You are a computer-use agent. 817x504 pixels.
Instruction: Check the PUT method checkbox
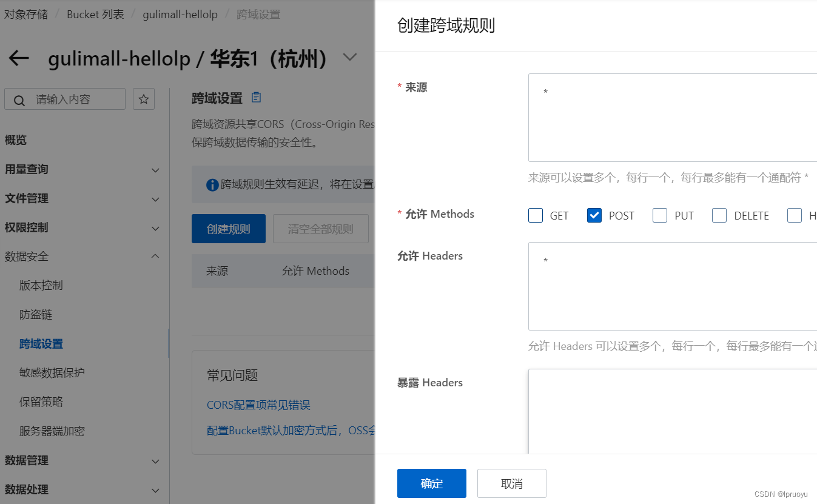point(660,215)
